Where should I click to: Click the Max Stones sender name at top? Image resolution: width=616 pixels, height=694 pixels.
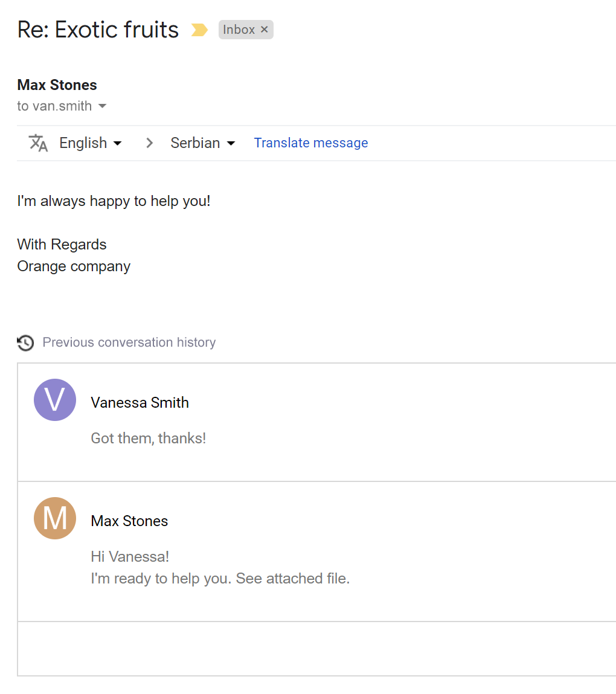[x=57, y=85]
